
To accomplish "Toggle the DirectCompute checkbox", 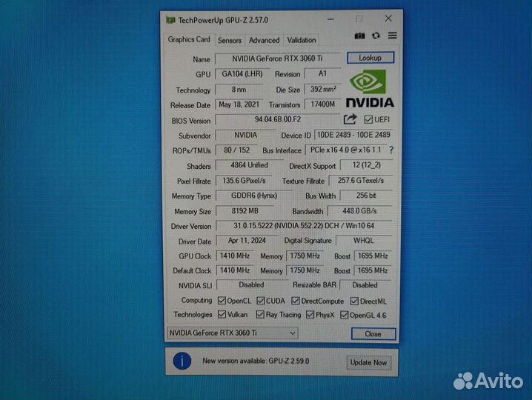I will coord(296,301).
